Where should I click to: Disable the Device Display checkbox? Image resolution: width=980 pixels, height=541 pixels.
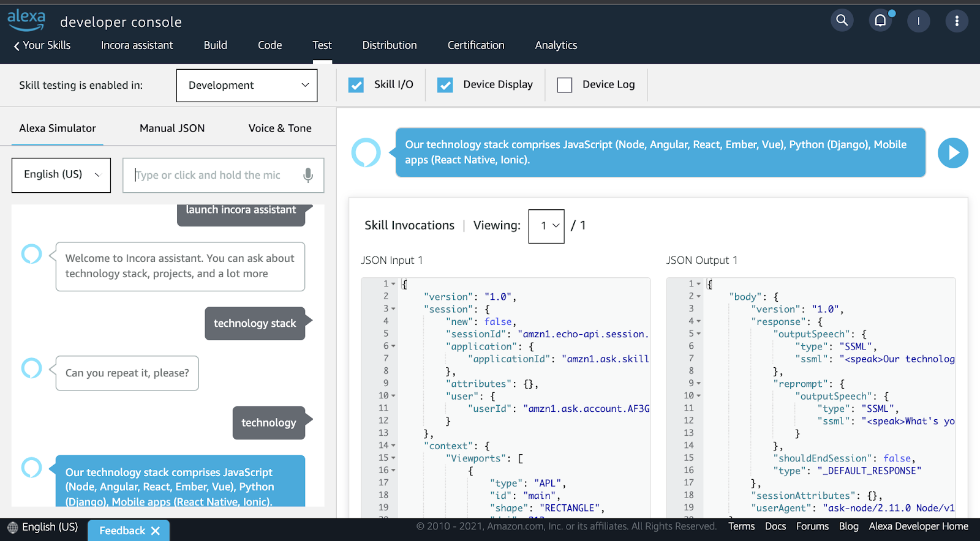[445, 85]
